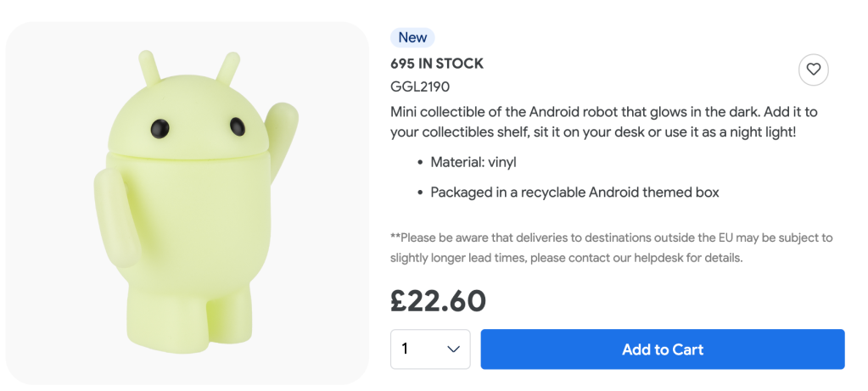This screenshot has width=868, height=391.
Task: Open the glow-in-the-dark Android robot image
Action: tap(187, 204)
